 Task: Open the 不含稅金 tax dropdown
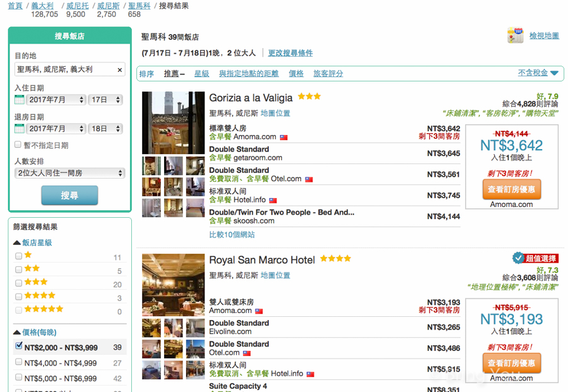(x=538, y=73)
